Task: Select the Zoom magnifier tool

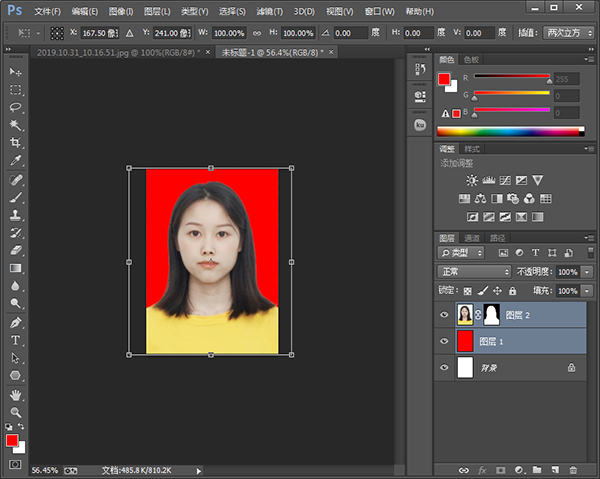Action: point(16,411)
